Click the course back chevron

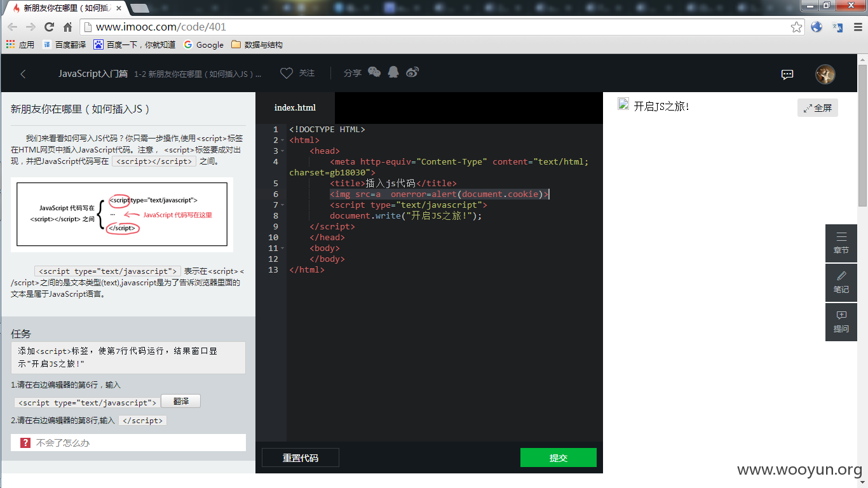(x=23, y=74)
